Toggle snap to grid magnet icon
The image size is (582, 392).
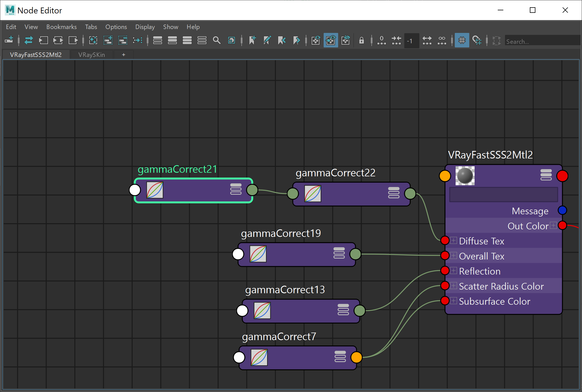(477, 40)
